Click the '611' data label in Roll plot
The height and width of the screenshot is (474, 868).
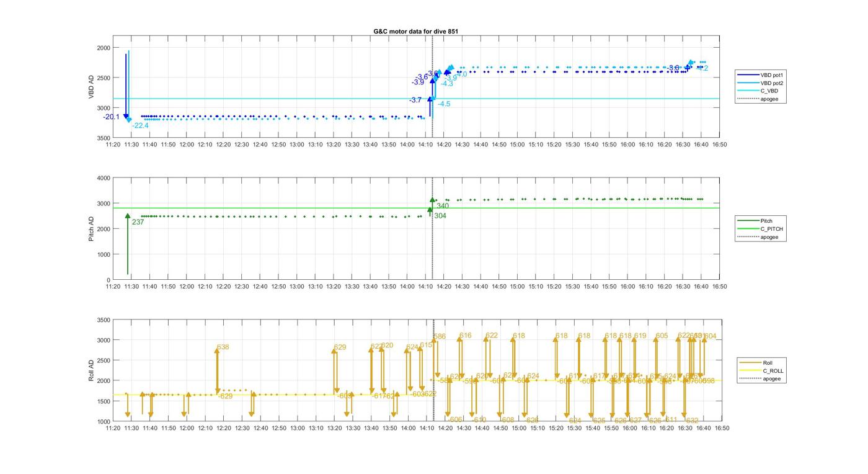click(671, 419)
